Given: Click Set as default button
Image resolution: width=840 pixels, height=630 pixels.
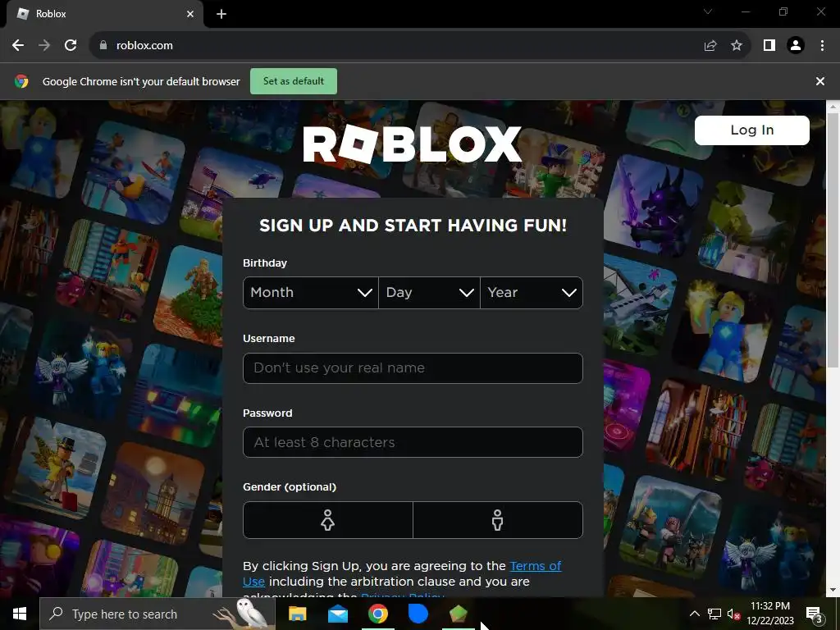Looking at the screenshot, I should pos(294,81).
